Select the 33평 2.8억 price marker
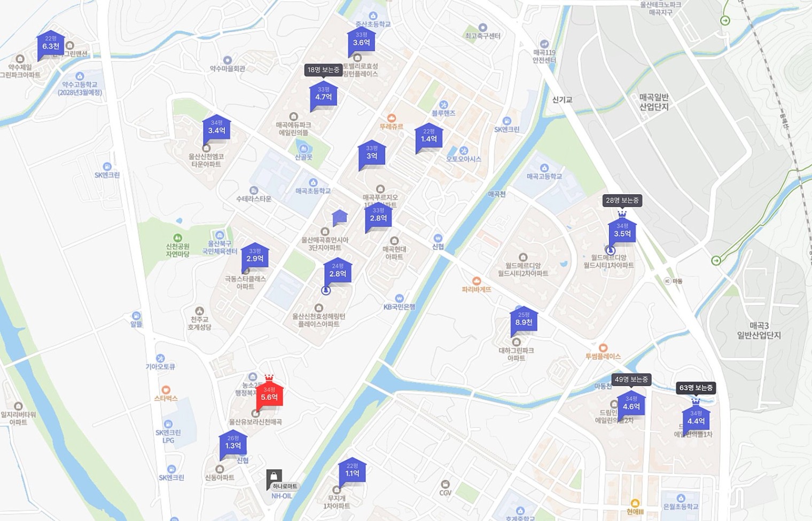This screenshot has width=812, height=521. 378,216
